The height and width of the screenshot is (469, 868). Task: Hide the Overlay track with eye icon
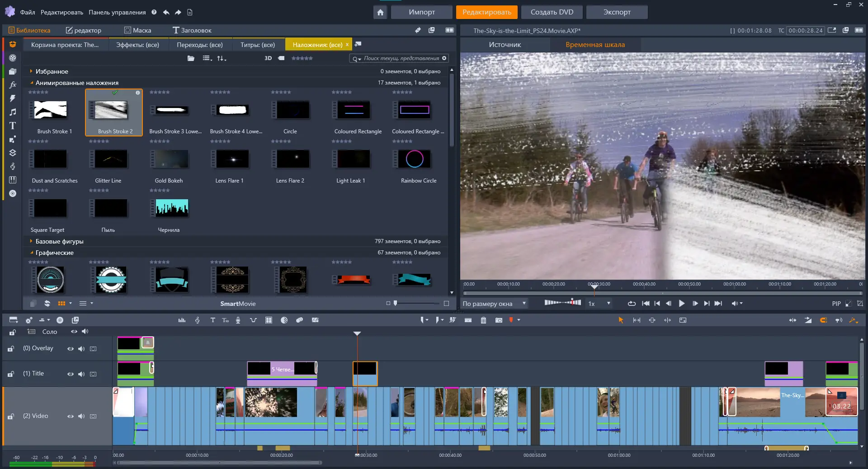tap(71, 349)
